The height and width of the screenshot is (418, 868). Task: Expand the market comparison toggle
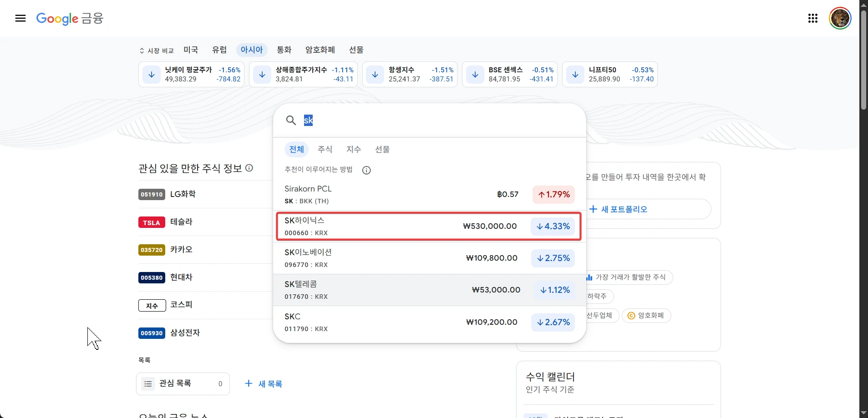[157, 50]
